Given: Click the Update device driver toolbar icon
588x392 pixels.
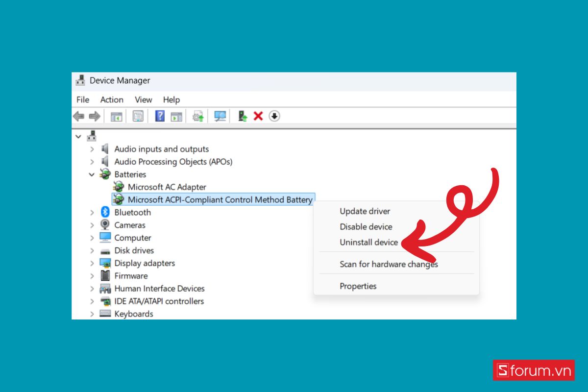Looking at the screenshot, I should pyautogui.click(x=198, y=116).
